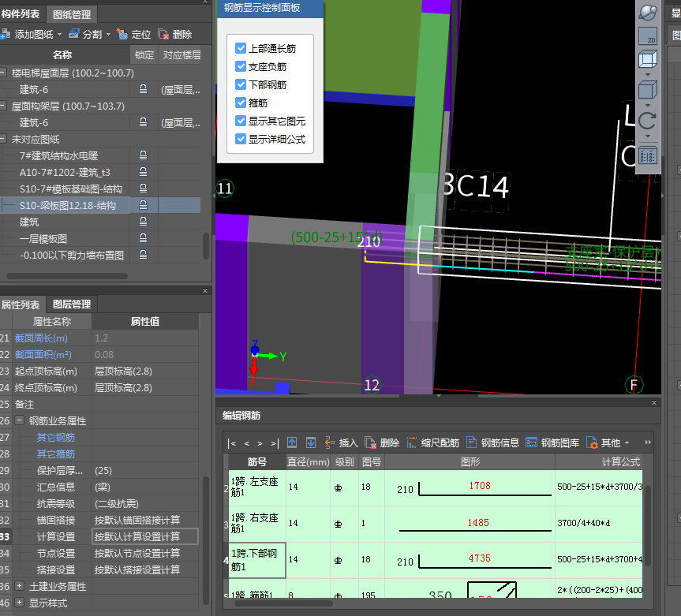The image size is (681, 616).
Task: Open 添加图纸 dropdown arrow
Action: tap(59, 34)
